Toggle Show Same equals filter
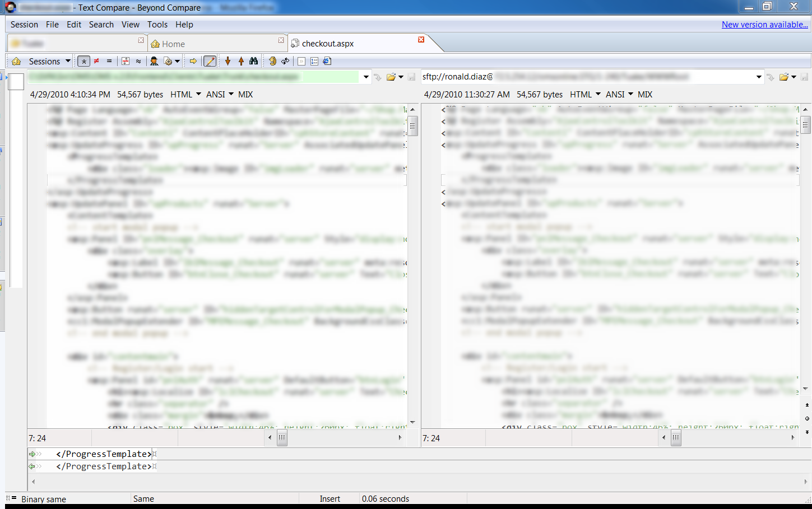 point(109,61)
